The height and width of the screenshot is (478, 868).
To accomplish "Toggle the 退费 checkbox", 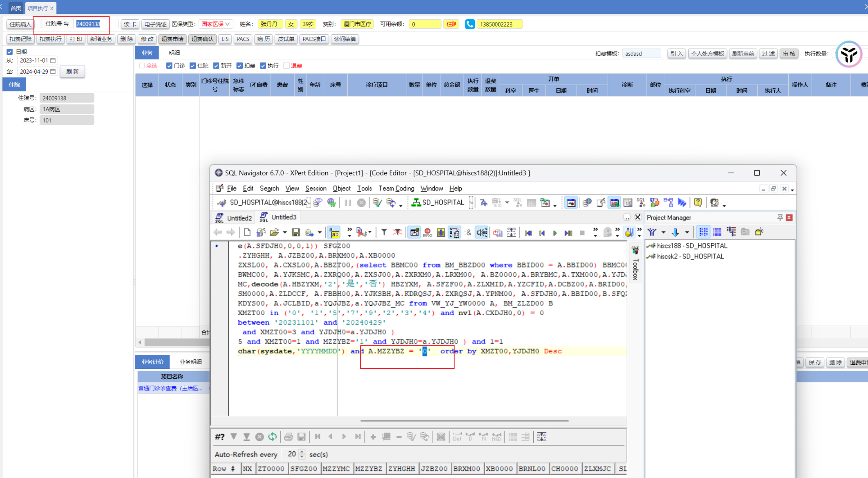I will 286,65.
